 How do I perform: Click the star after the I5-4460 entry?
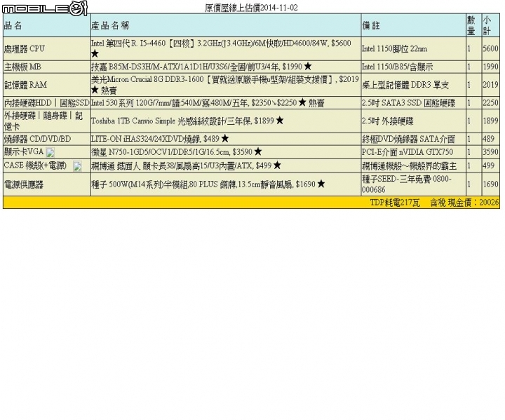click(x=95, y=54)
